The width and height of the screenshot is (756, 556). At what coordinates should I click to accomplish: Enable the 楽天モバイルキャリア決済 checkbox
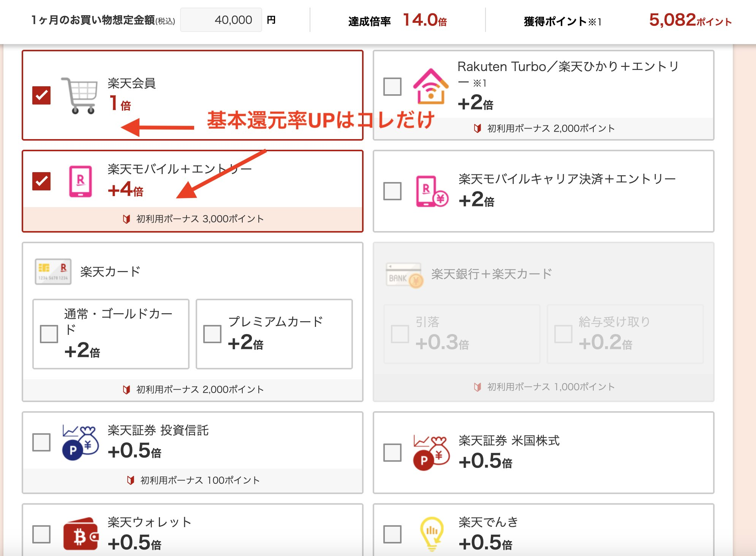392,191
